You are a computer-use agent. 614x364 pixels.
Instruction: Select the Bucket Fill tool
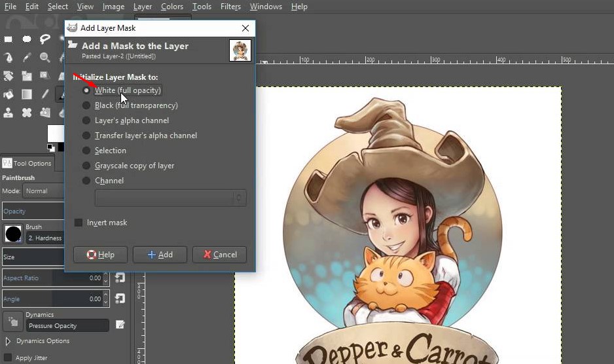(x=9, y=94)
